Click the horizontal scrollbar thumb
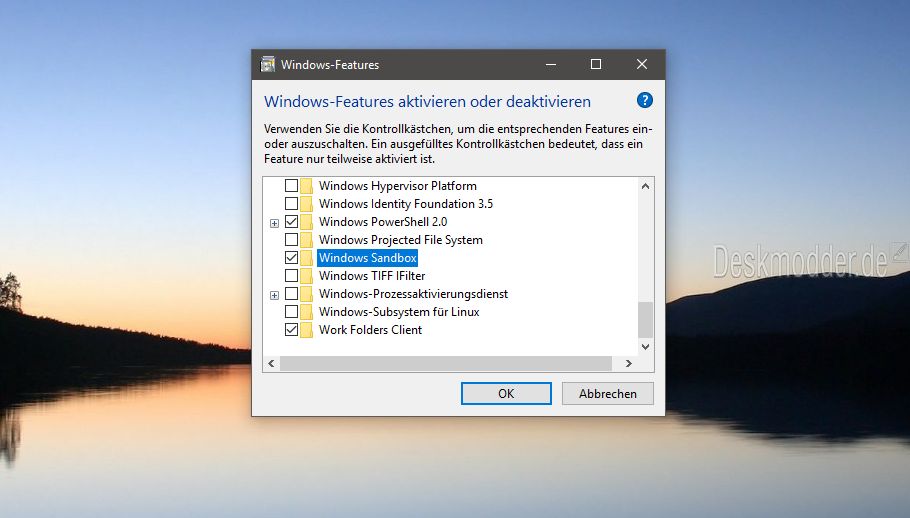 click(446, 363)
